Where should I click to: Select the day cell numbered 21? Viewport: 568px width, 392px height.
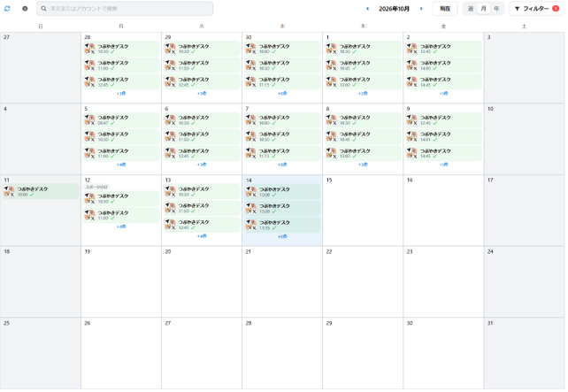pyautogui.click(x=282, y=282)
